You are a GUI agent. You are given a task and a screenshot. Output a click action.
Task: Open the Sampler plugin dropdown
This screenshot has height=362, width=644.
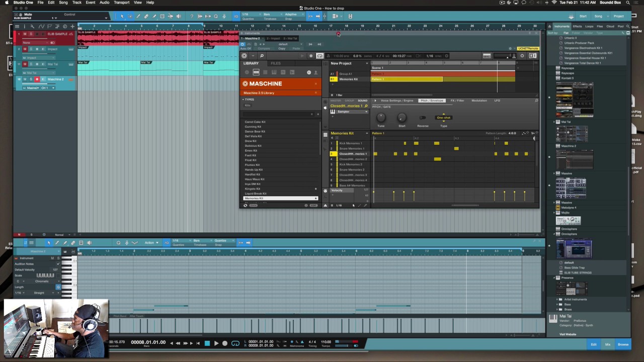coord(352,112)
